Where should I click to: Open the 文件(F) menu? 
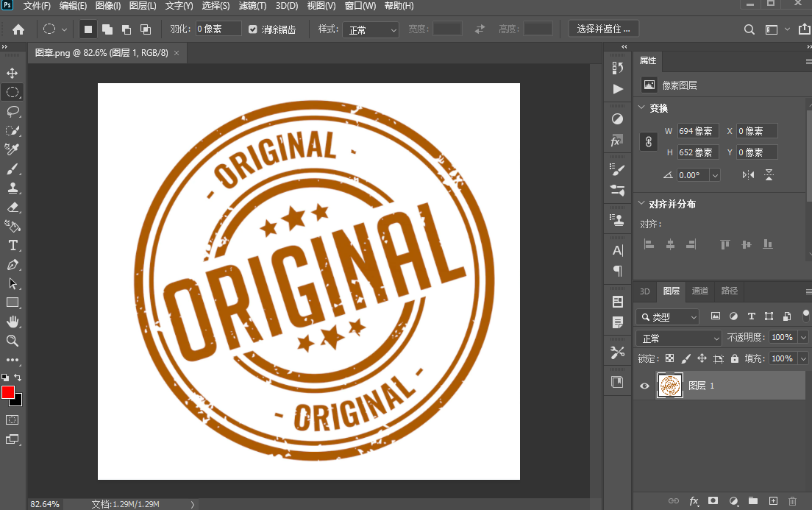[37, 6]
